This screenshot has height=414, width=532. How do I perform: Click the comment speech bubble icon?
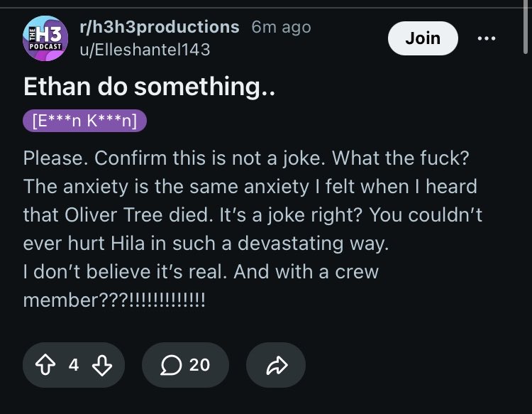(171, 365)
